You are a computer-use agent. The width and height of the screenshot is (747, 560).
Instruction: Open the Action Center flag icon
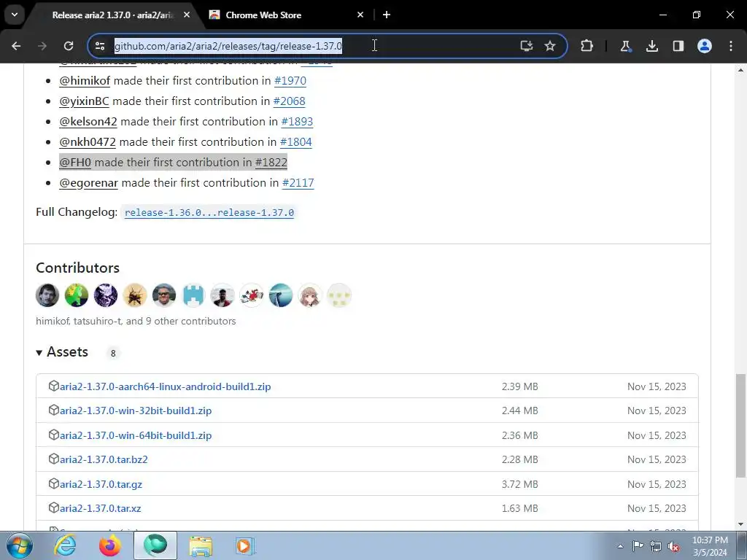(x=638, y=546)
